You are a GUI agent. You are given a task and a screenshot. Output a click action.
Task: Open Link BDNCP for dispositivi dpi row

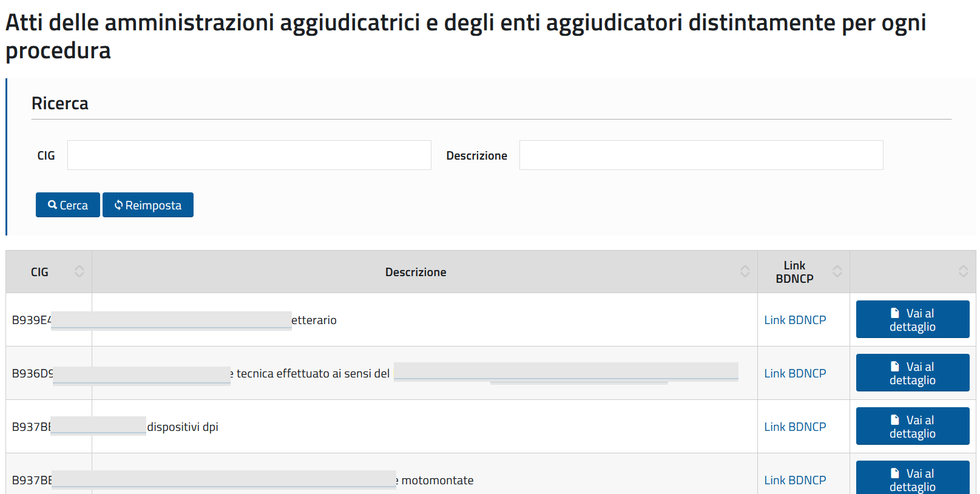point(795,427)
